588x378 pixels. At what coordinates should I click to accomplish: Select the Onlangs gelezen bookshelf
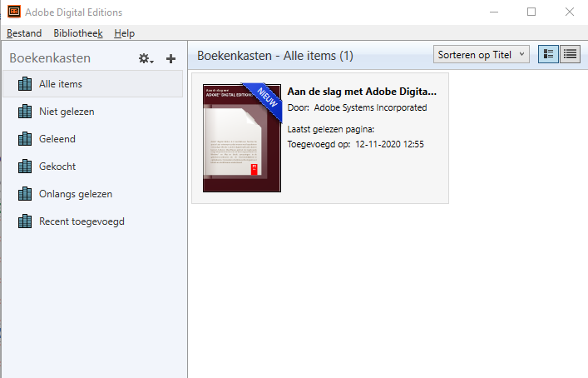click(92, 194)
